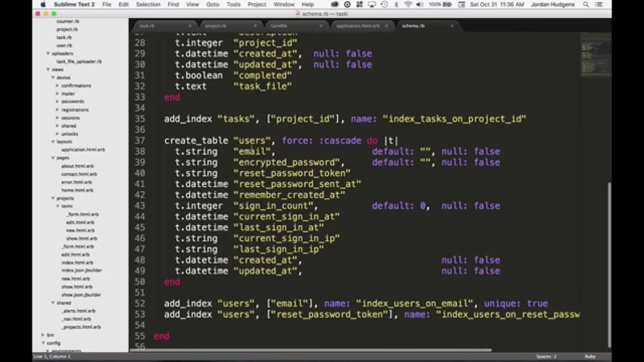Open the Tools menu
Viewport: 644px width, 362px height.
click(x=233, y=4)
